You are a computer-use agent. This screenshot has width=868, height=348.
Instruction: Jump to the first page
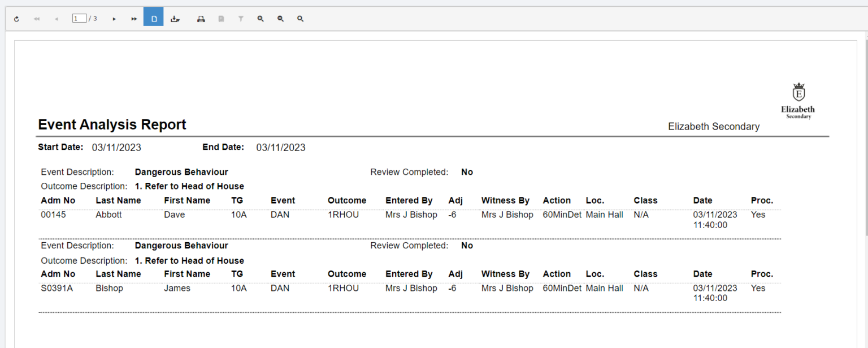point(36,18)
